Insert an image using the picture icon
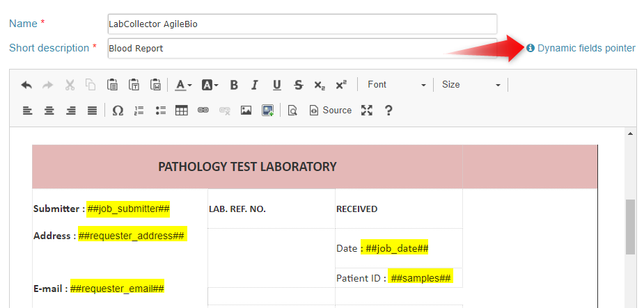 (x=246, y=111)
